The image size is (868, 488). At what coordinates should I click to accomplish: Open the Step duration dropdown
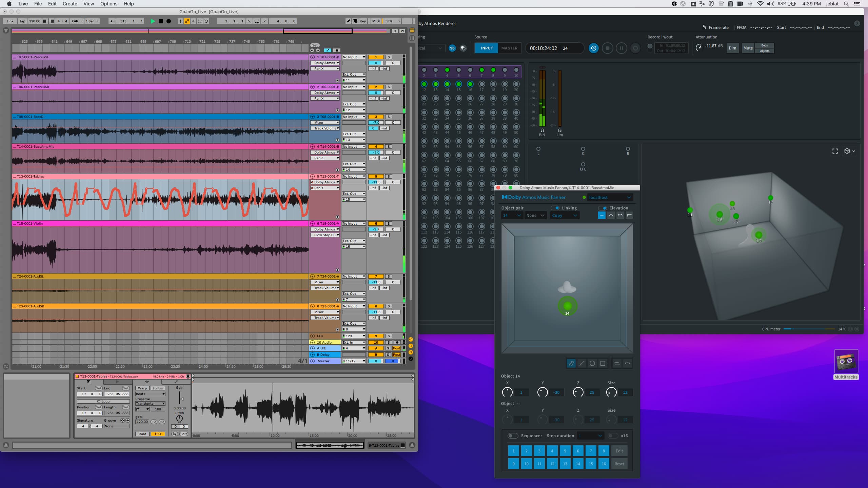coord(590,435)
